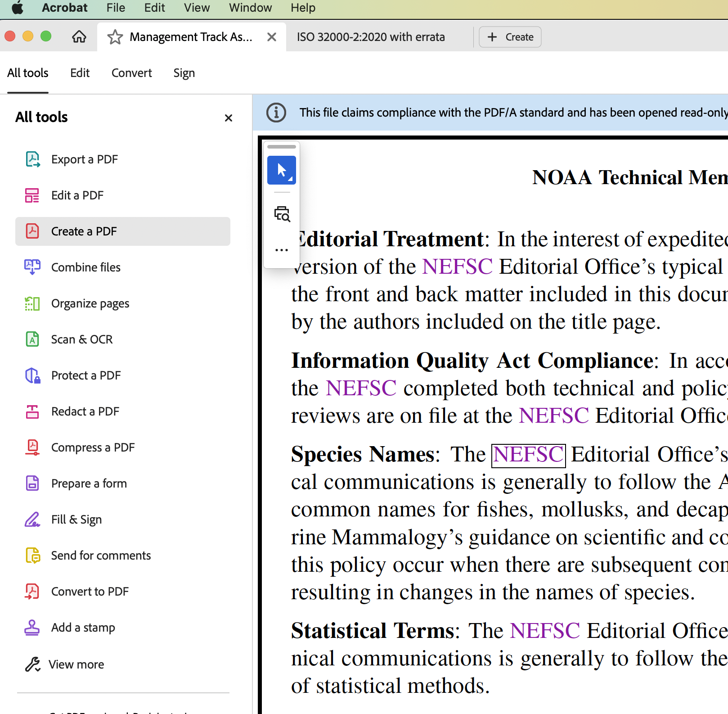Open Organize pages tool
728x714 pixels.
(90, 303)
